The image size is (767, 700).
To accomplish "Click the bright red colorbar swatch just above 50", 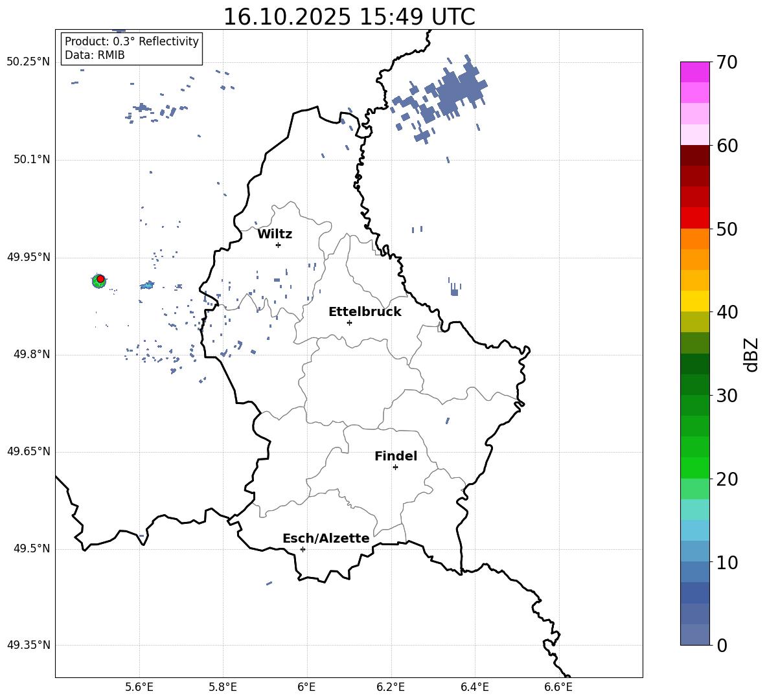I will pos(695,218).
